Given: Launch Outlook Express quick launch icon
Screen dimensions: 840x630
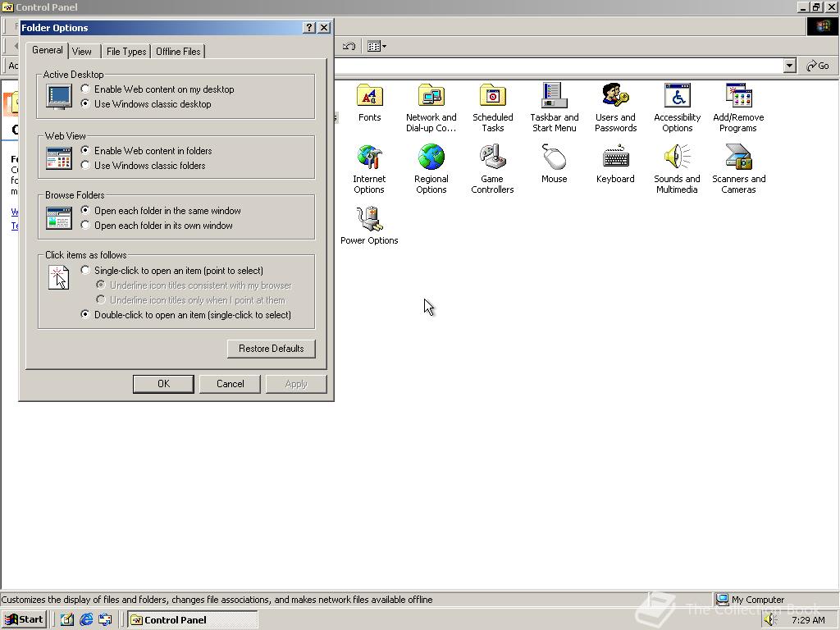Looking at the screenshot, I should pos(105,620).
